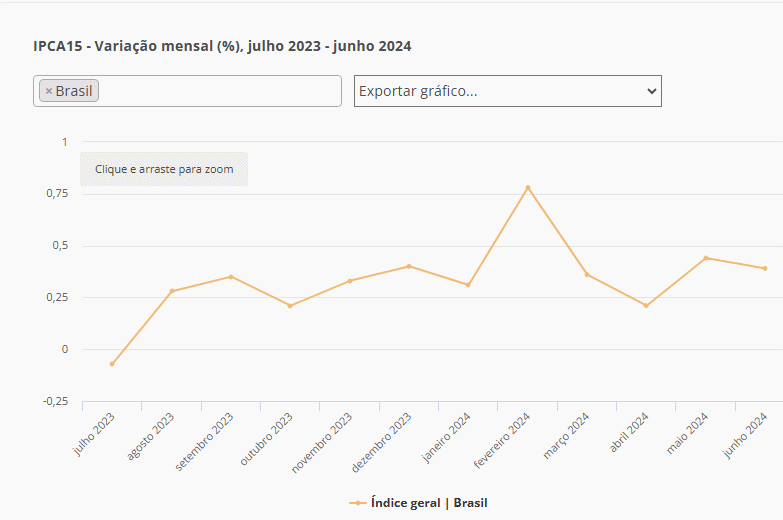
Task: Click the '1' y-axis value
Action: tap(65, 142)
